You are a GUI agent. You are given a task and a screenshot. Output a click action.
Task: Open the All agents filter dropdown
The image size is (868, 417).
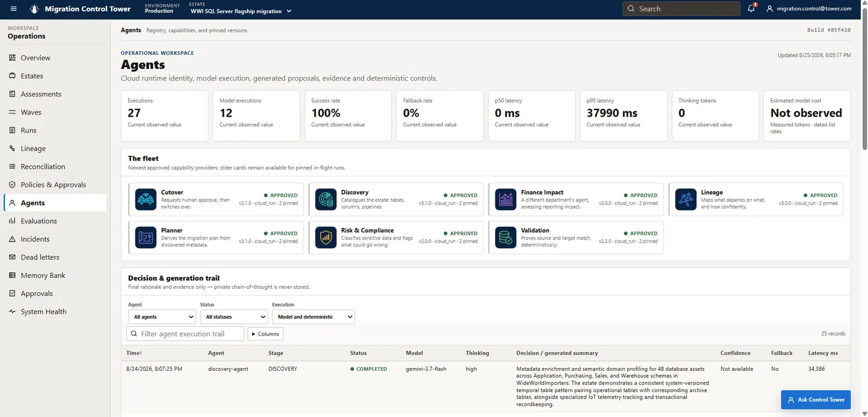click(x=162, y=317)
